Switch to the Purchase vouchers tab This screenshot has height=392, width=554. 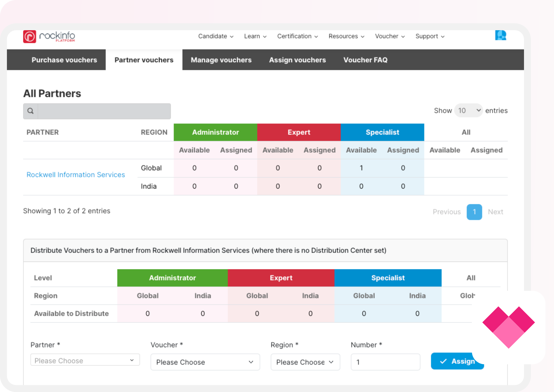[x=64, y=60]
